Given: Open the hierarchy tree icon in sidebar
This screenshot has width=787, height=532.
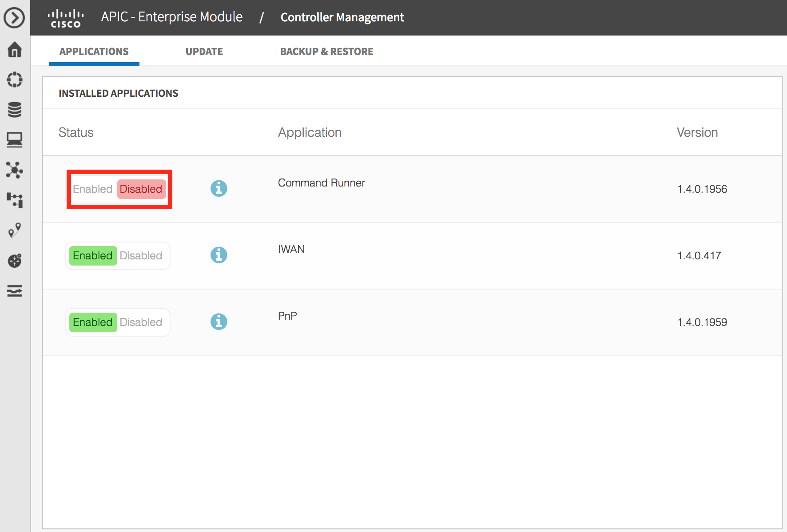Looking at the screenshot, I should pos(15,200).
